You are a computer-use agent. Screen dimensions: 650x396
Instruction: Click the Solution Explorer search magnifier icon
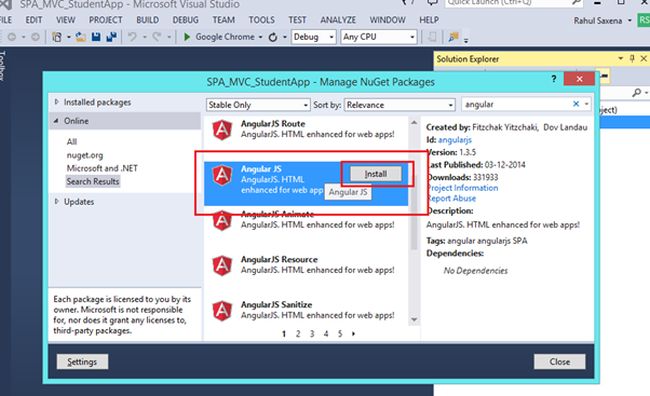click(x=637, y=93)
